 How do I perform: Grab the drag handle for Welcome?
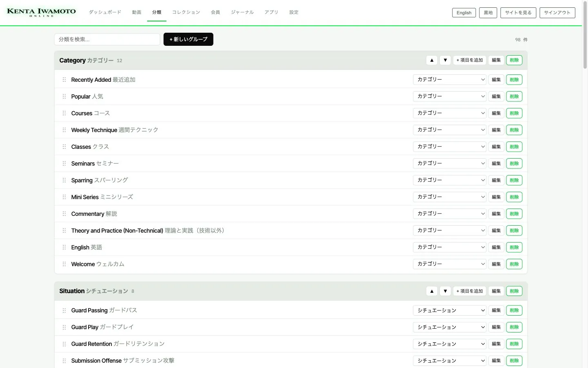pos(64,264)
